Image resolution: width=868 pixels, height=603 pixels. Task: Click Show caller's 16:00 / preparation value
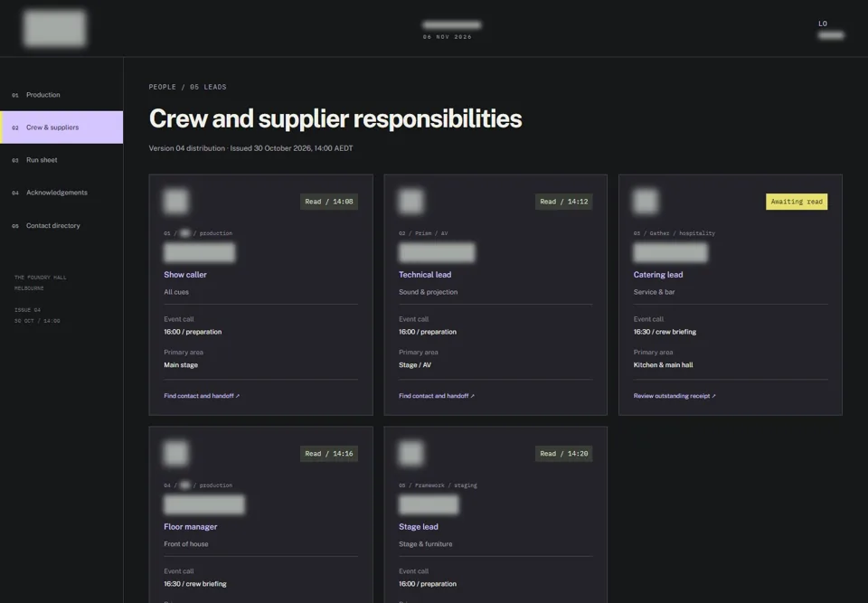click(x=192, y=332)
